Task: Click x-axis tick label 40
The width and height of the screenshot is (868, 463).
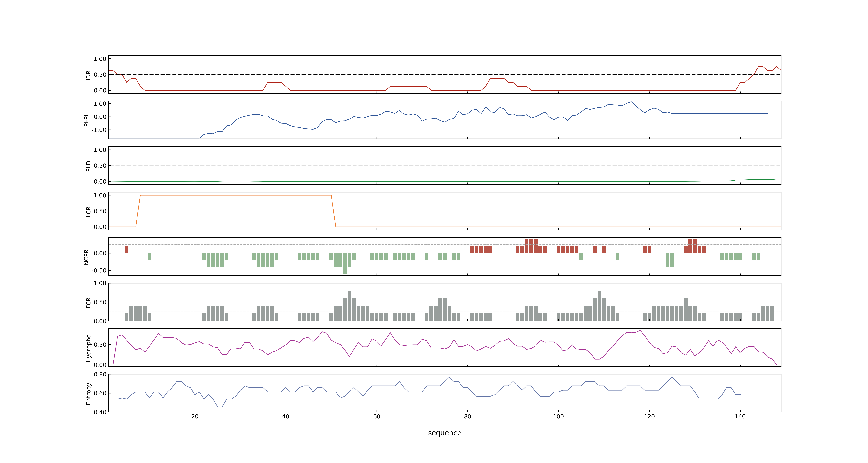Action: point(285,416)
